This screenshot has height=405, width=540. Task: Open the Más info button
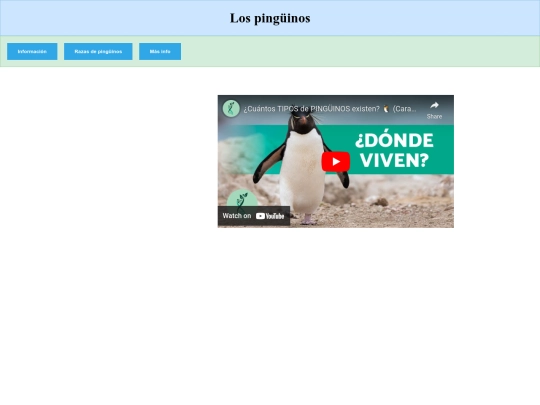160,51
